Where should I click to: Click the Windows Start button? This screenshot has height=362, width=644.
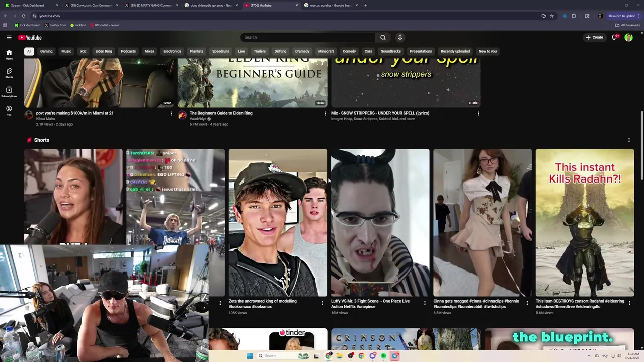[x=250, y=356]
